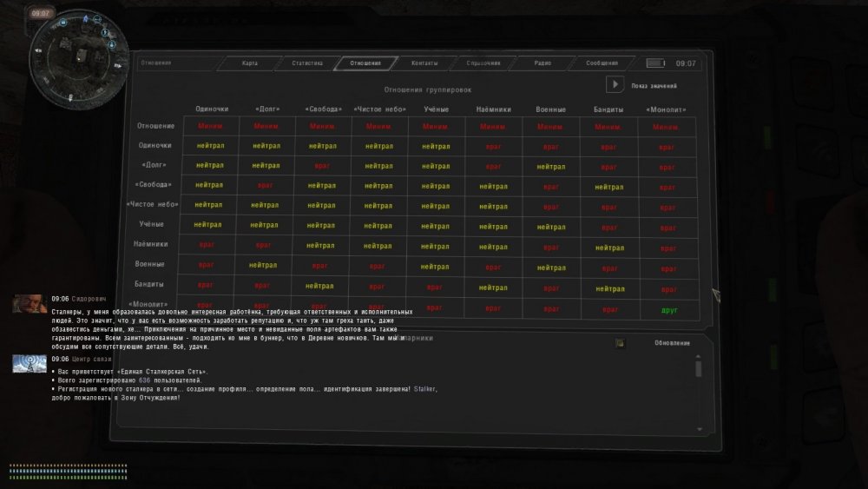Open the «Статистика» tab

click(307, 63)
